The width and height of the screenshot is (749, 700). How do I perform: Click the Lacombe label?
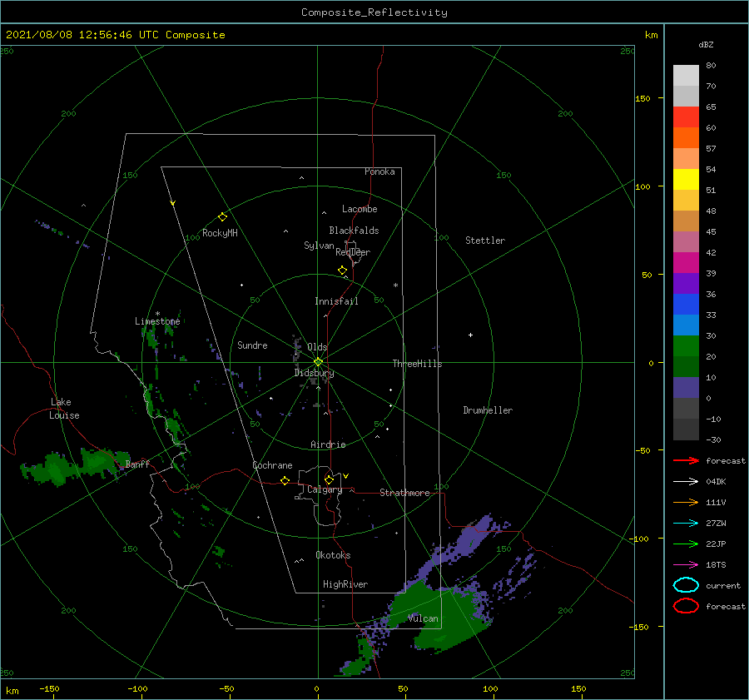click(360, 209)
